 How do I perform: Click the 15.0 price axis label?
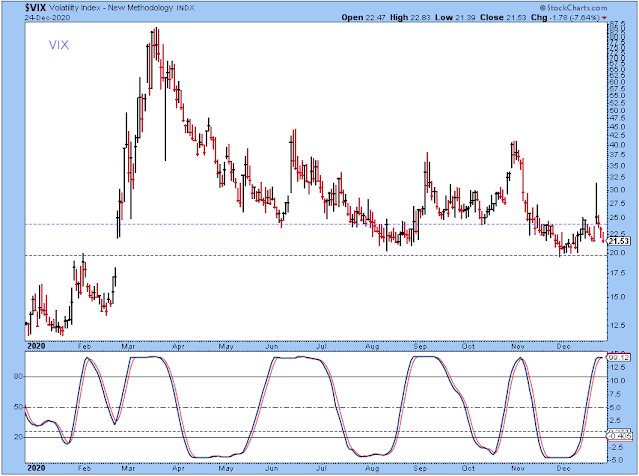pyautogui.click(x=617, y=297)
